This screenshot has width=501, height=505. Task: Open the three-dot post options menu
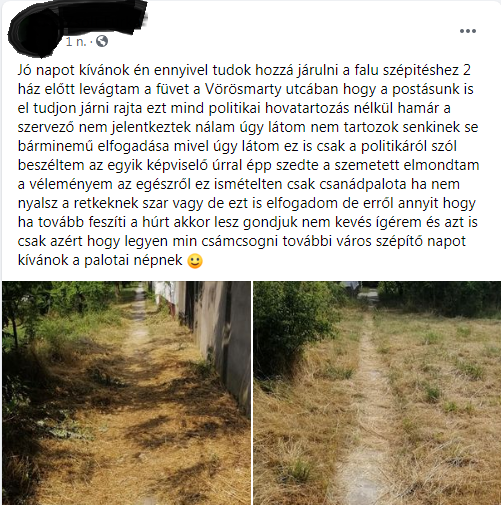point(468,31)
